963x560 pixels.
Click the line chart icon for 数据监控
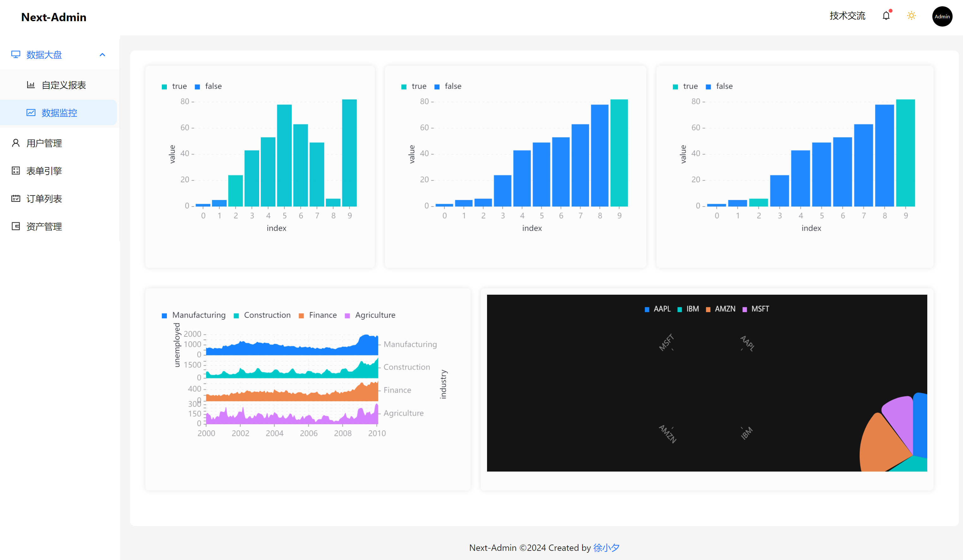click(x=31, y=113)
